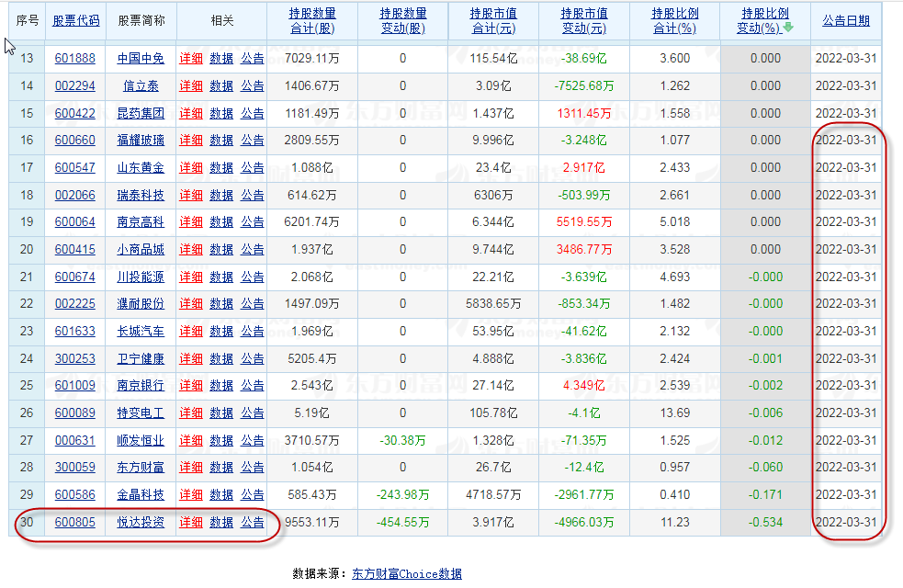
Task: Select holding quantity 7029.11万 cell
Action: [x=312, y=59]
